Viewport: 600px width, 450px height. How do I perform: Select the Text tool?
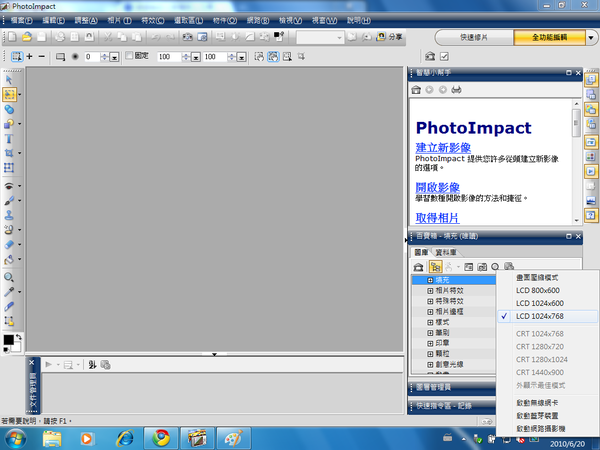click(x=9, y=139)
